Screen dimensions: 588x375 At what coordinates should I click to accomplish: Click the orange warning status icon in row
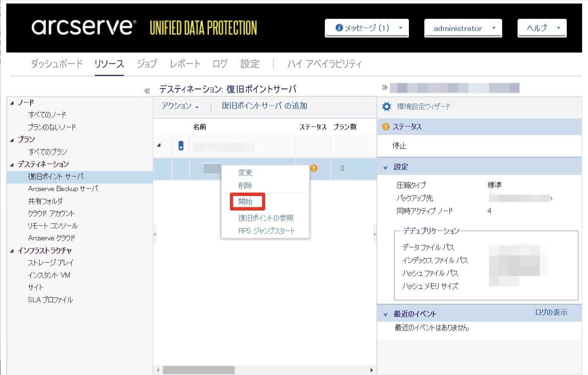(x=314, y=168)
